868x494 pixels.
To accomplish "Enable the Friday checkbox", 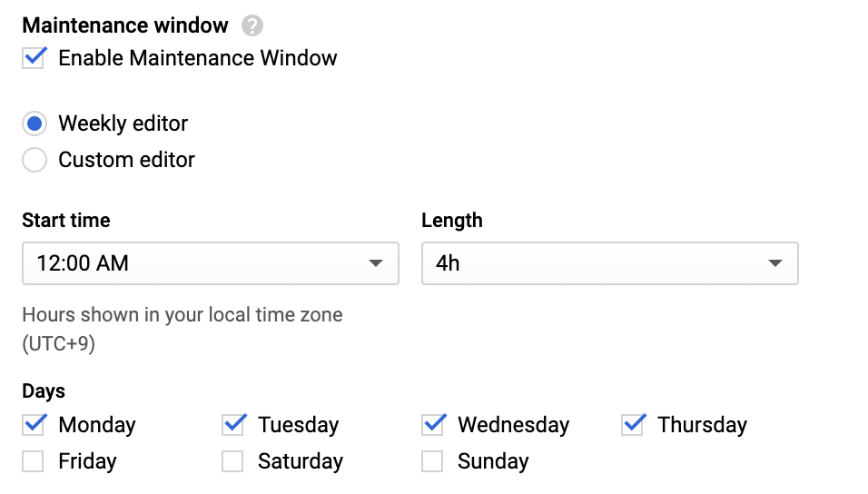I will coord(34,461).
